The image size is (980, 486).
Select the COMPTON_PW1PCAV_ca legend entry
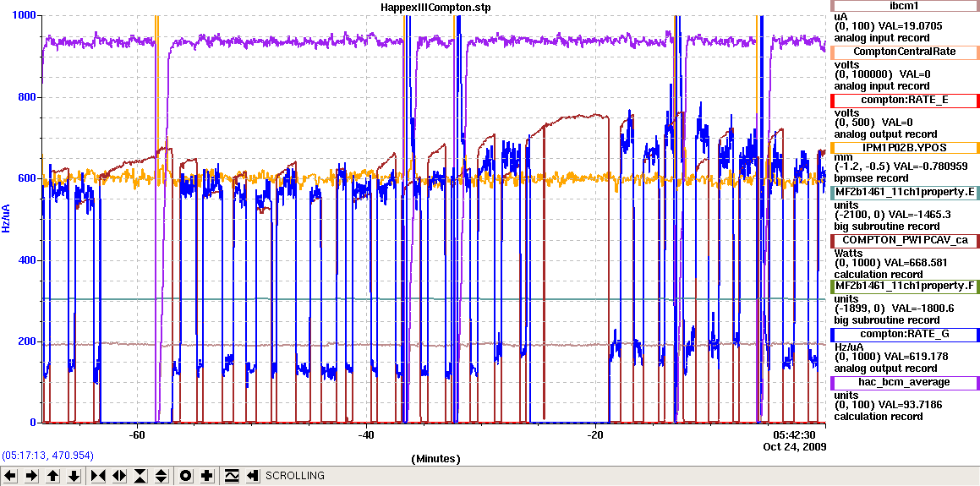(x=904, y=240)
